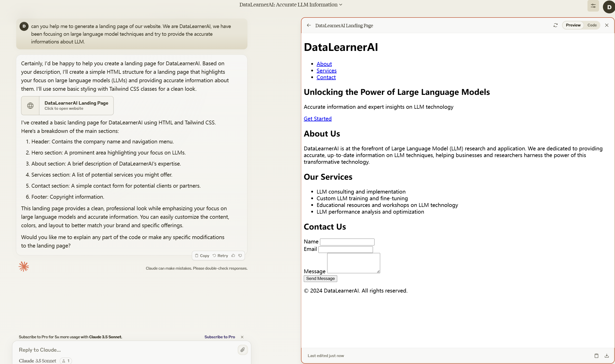Click the Send Message button
Viewport: 615px width, 364px height.
[x=320, y=278]
